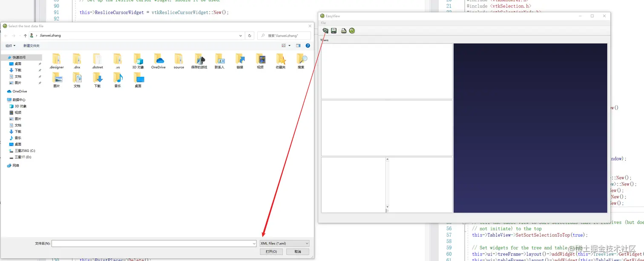The height and width of the screenshot is (261, 644).
Task: Select the 桌面 folder in file list
Action: pos(138,80)
